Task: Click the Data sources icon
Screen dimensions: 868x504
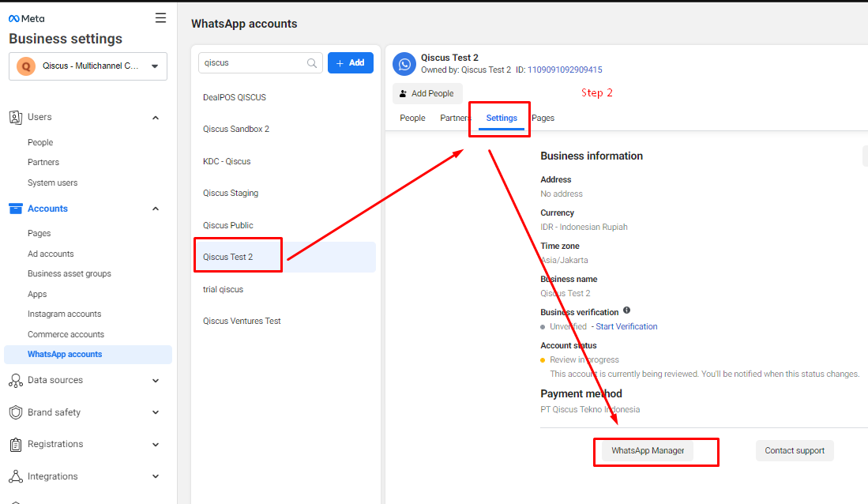Action: coord(15,381)
